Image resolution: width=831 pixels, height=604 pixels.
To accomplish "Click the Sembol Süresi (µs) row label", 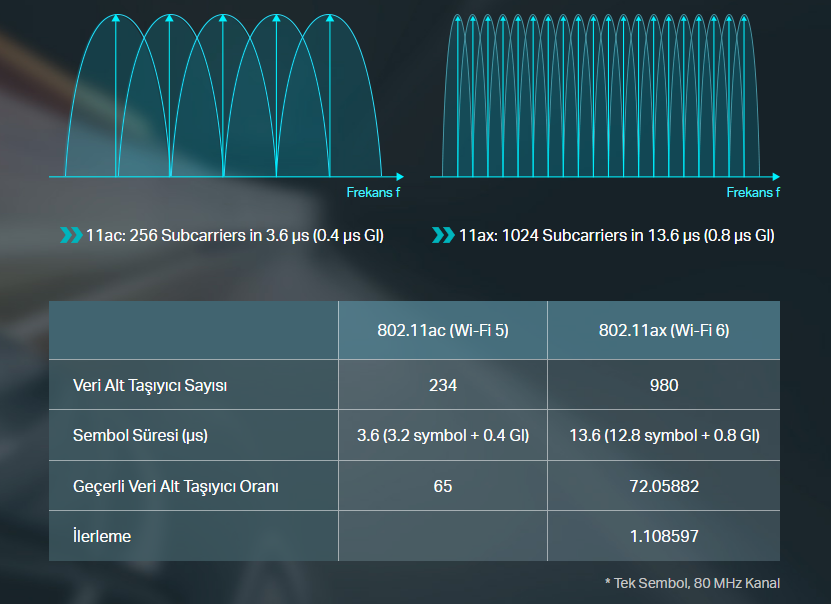I will coord(138,436).
